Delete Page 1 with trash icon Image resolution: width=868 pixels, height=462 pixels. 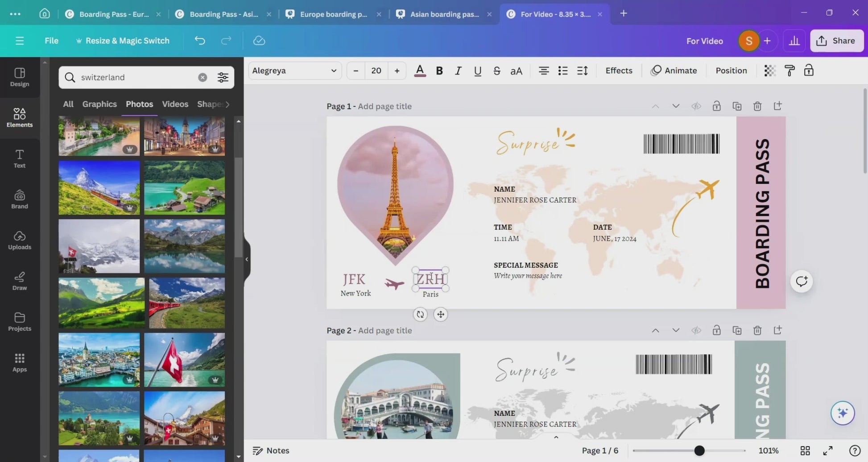(757, 106)
